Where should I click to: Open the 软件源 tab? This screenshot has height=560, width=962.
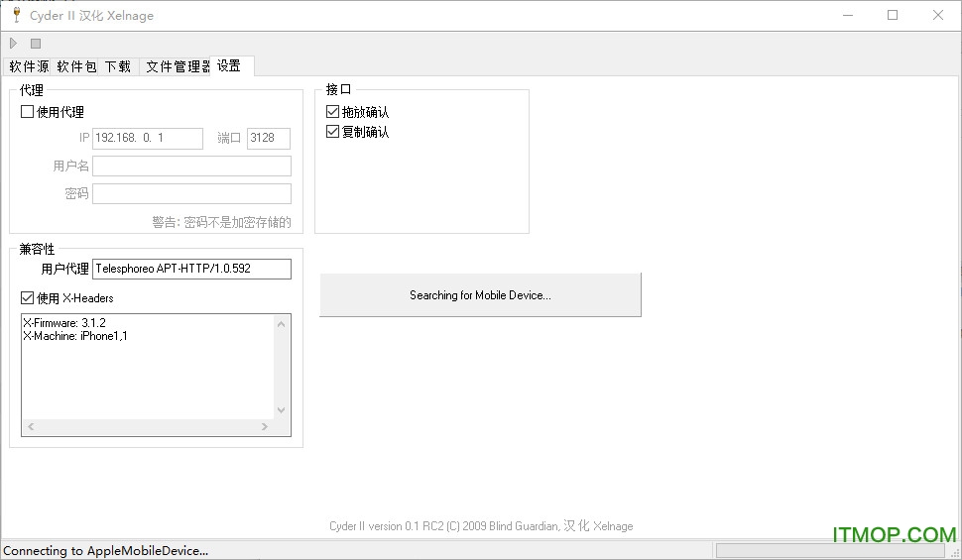click(x=29, y=66)
